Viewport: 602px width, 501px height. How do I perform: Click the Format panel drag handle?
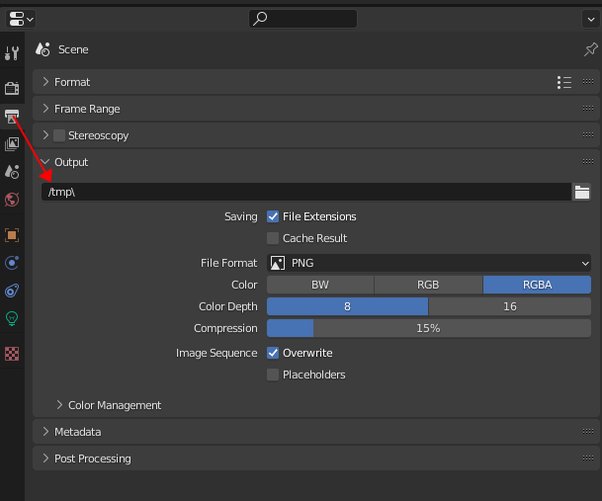(588, 82)
